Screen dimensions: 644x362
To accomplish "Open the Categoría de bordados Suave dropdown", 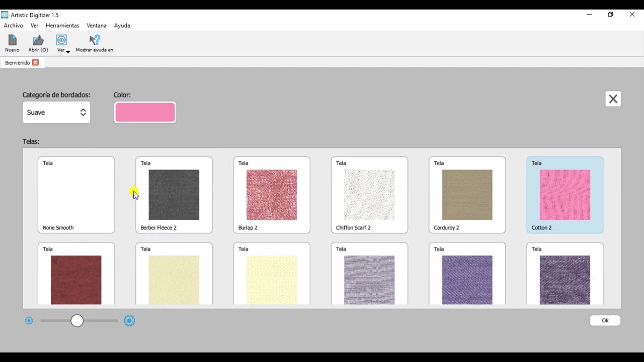I will click(x=56, y=112).
